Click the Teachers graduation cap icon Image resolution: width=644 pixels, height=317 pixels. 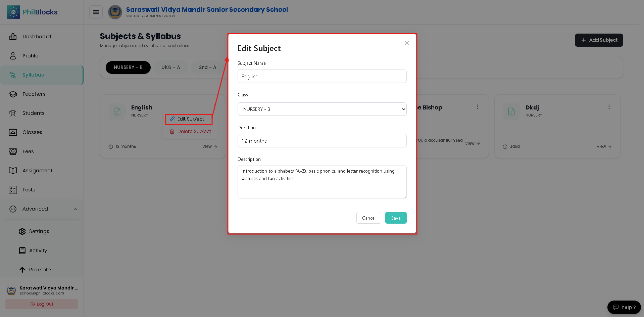coord(13,94)
